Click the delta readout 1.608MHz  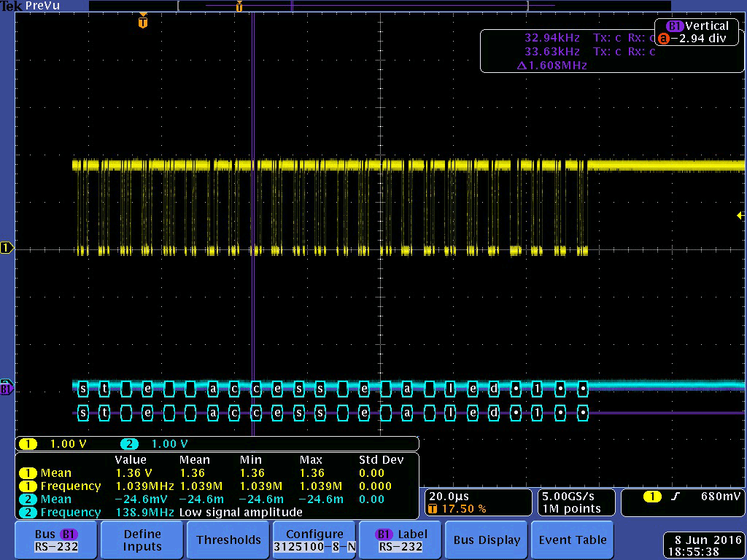[551, 65]
